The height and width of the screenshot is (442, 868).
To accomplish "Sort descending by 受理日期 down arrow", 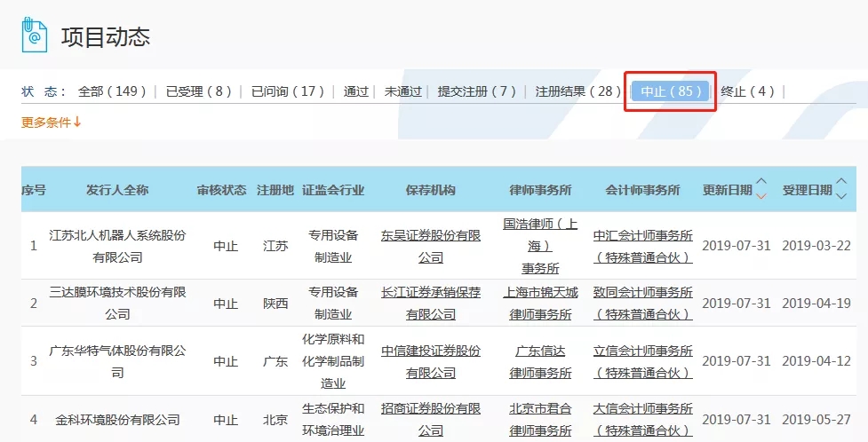I will (x=841, y=196).
